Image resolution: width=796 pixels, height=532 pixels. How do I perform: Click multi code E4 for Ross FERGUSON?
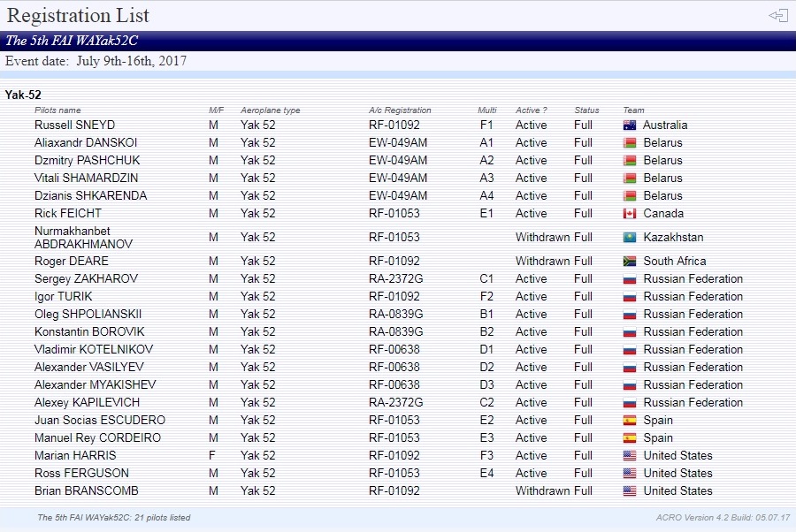click(486, 473)
